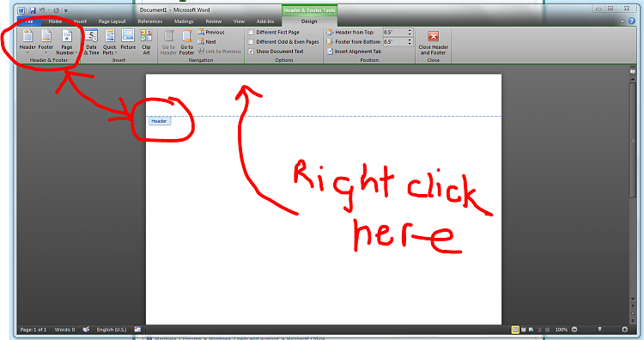This screenshot has width=644, height=340.
Task: Switch to the Home tab
Action: 55,21
